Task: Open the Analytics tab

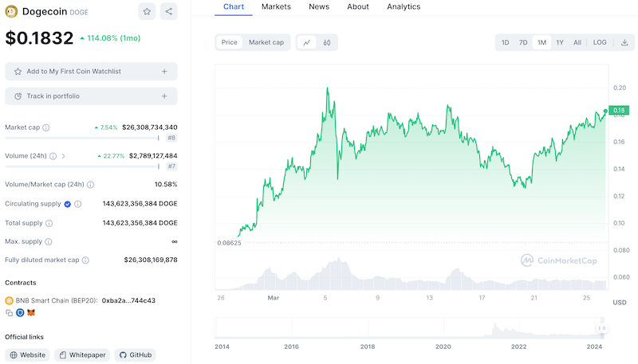Action: [x=404, y=7]
